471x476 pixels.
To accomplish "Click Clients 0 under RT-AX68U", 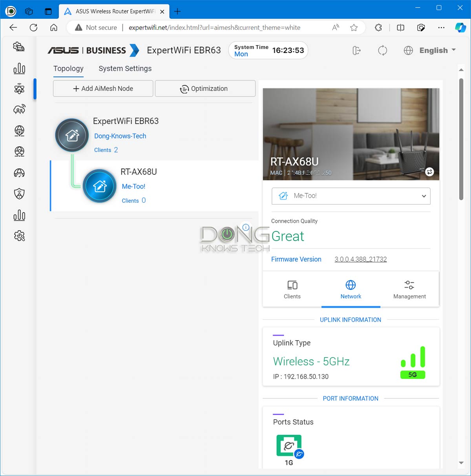I will point(133,200).
